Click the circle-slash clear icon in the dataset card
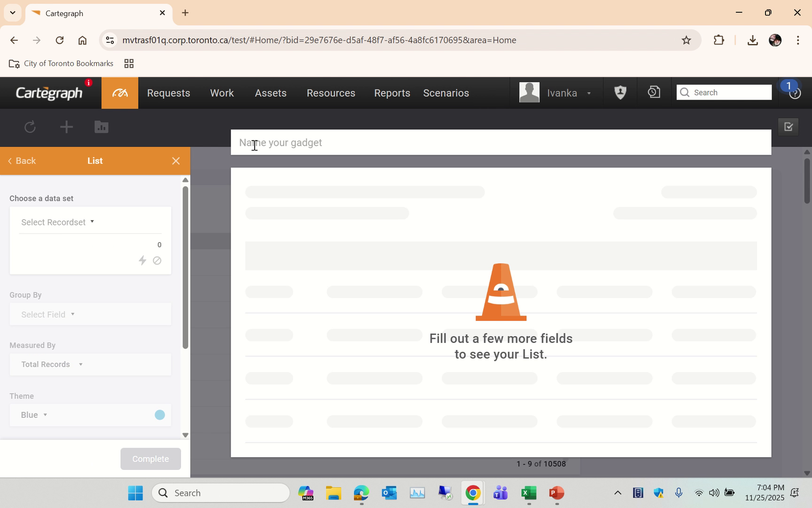This screenshot has height=508, width=812. point(157,261)
